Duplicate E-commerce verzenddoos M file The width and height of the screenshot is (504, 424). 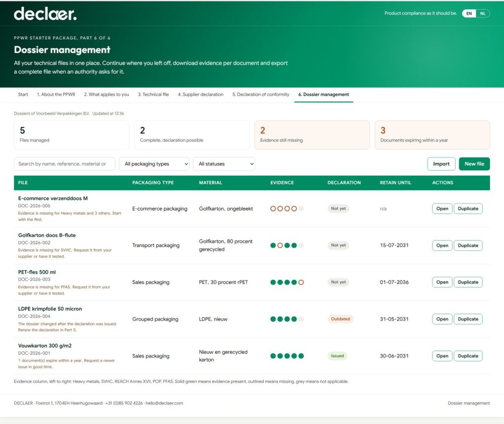tap(468, 208)
